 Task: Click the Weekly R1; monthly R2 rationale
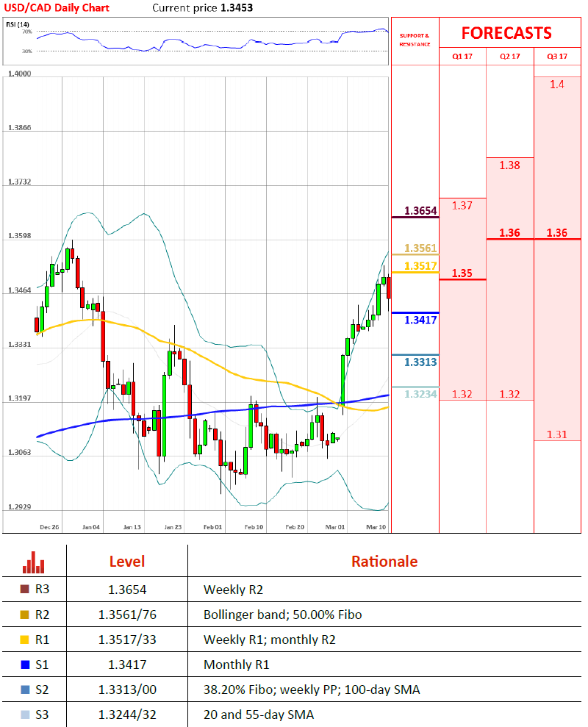pyautogui.click(x=270, y=640)
